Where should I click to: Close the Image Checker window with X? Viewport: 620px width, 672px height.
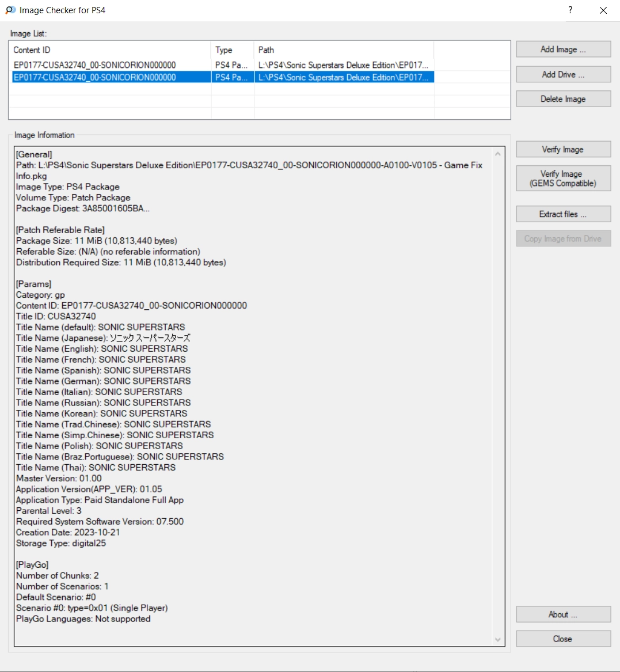[x=603, y=10]
